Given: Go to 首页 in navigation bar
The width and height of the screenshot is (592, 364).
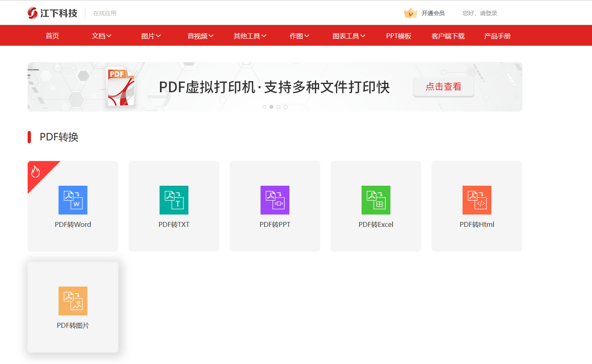Looking at the screenshot, I should (52, 36).
